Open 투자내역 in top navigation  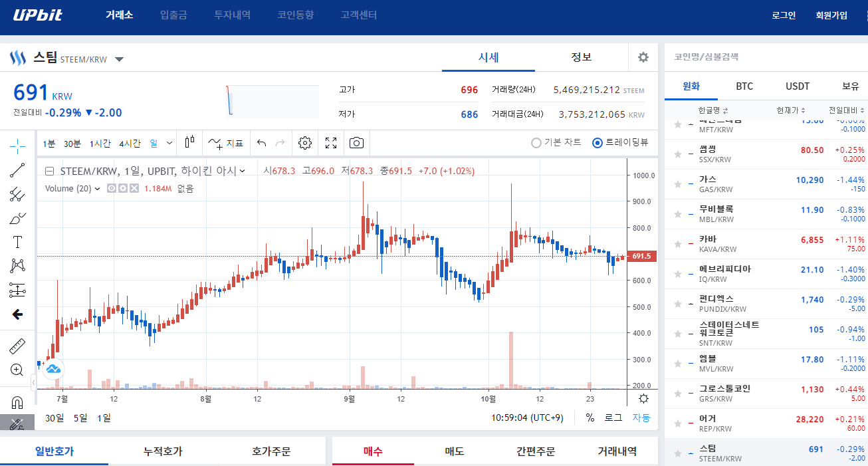(x=232, y=15)
